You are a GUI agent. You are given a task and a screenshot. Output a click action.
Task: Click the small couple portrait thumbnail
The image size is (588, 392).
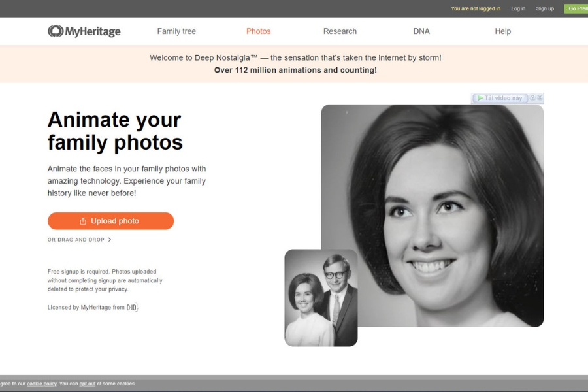pos(321,298)
